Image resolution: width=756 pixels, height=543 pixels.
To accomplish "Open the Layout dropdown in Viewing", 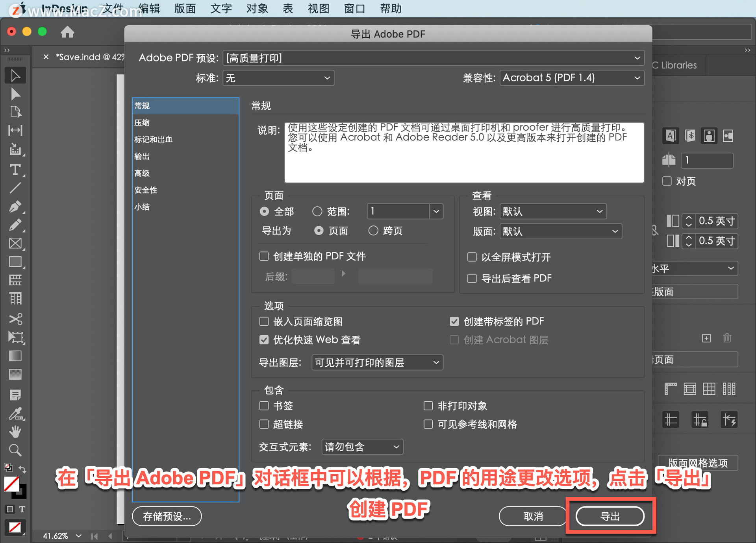I will [561, 231].
